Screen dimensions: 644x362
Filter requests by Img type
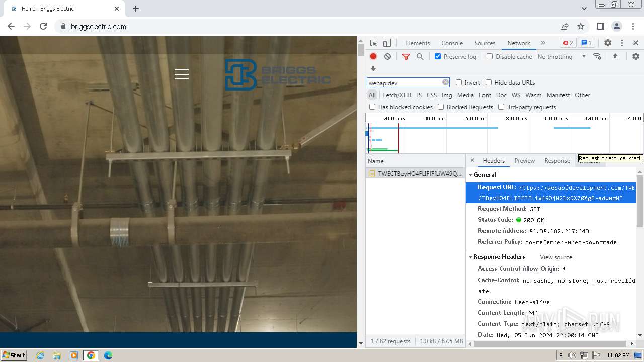coord(447,95)
